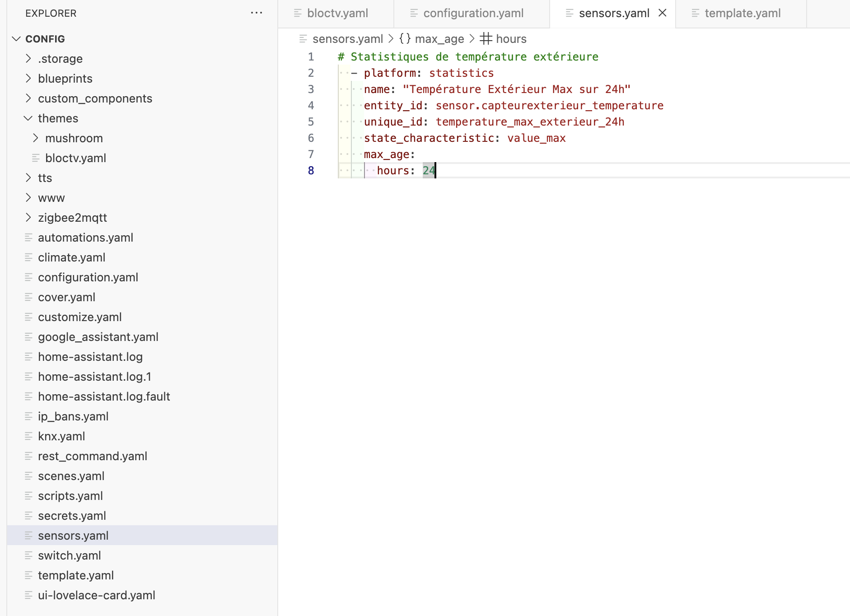850x616 pixels.
Task: Click the max_age braces icon in breadcrumb
Action: click(x=405, y=39)
